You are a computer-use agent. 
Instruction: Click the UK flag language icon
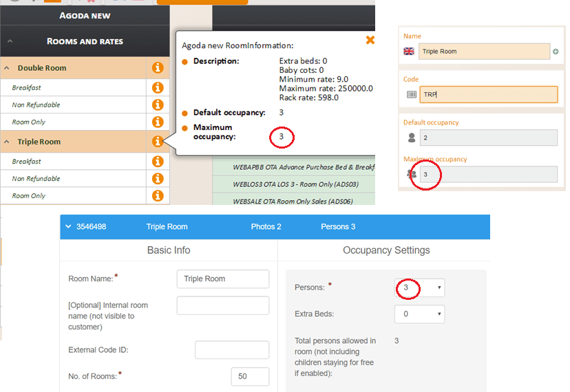point(409,51)
